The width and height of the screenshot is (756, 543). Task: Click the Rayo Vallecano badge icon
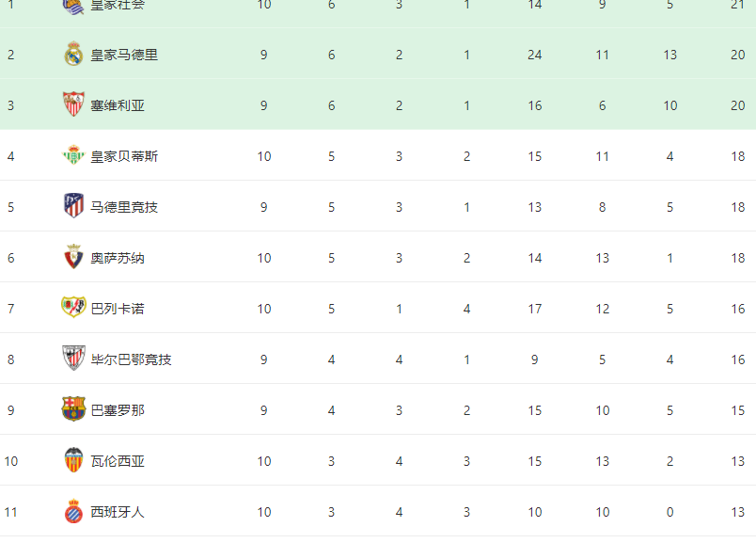pos(73,307)
